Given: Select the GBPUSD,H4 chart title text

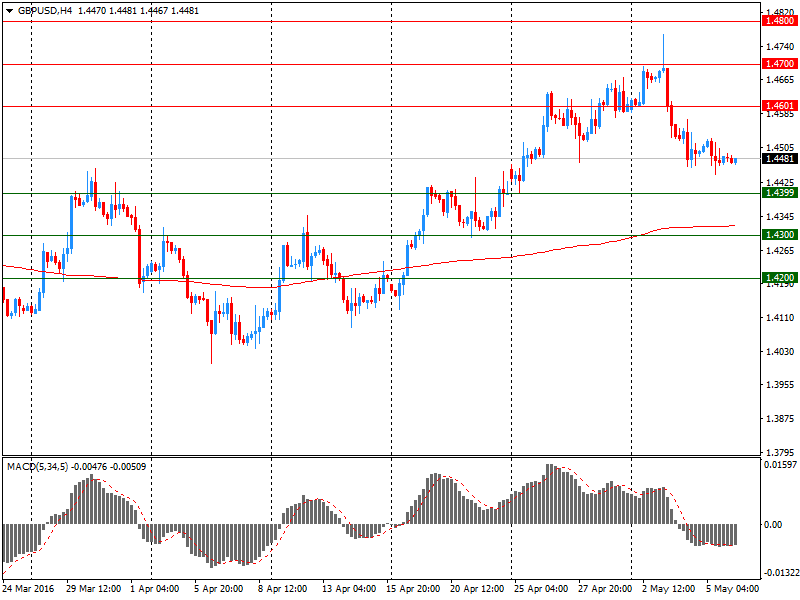Looking at the screenshot, I should coord(45,11).
